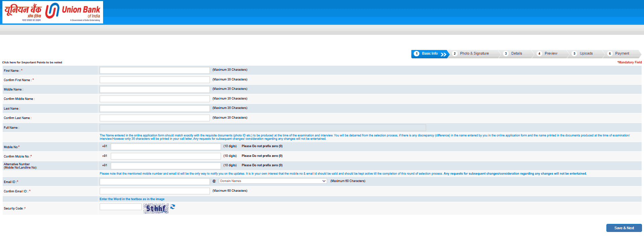This screenshot has width=644, height=244.
Task: Click the Union Bank of India logo
Action: [53, 12]
